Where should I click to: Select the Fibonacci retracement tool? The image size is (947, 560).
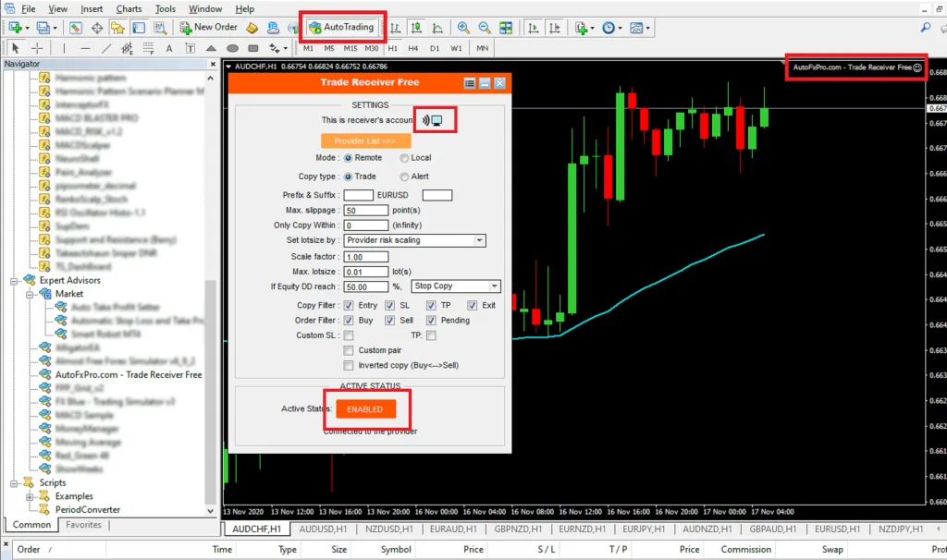pos(148,48)
